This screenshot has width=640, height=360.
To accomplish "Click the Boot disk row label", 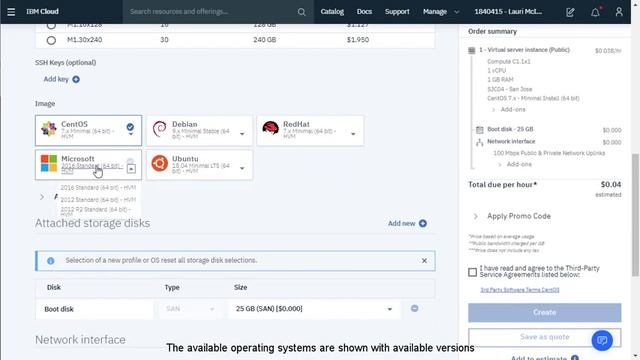I will pos(59,309).
